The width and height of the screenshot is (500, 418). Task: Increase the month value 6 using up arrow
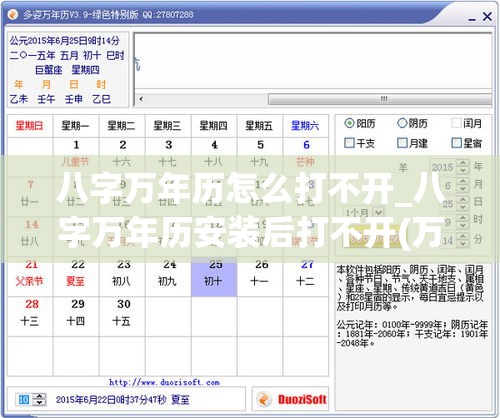(x=462, y=181)
